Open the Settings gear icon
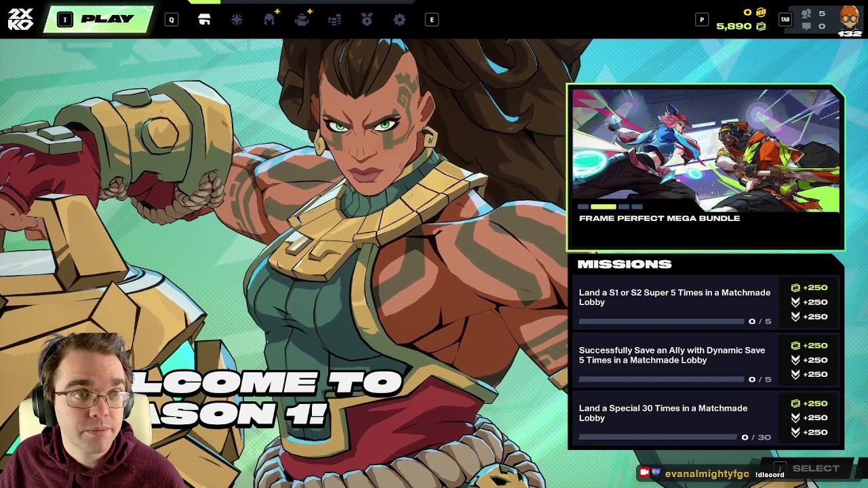 (399, 20)
